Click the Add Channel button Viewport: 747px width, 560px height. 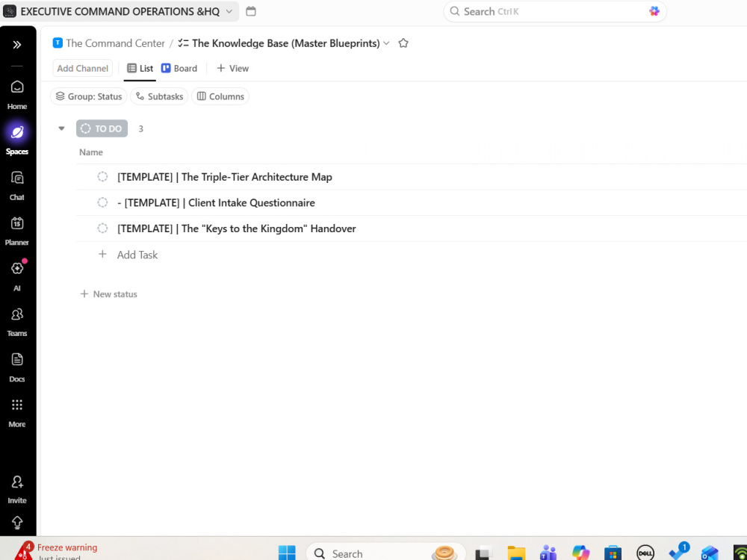[x=82, y=69]
